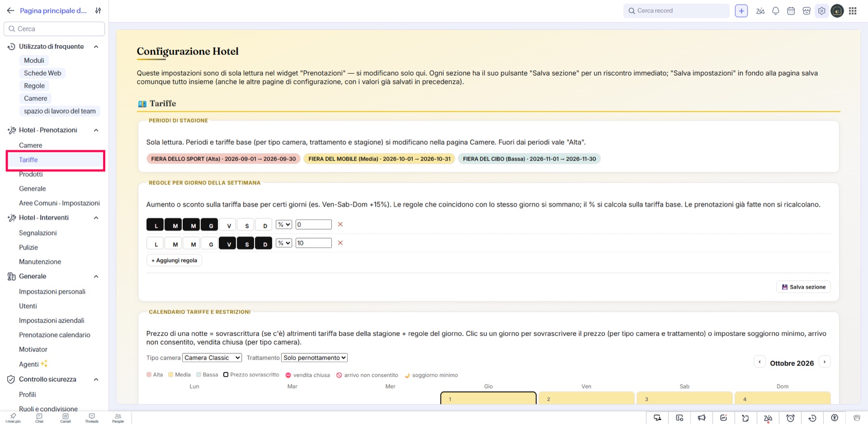The image size is (868, 424).
Task: Delete the rule with value 10
Action: (x=340, y=243)
